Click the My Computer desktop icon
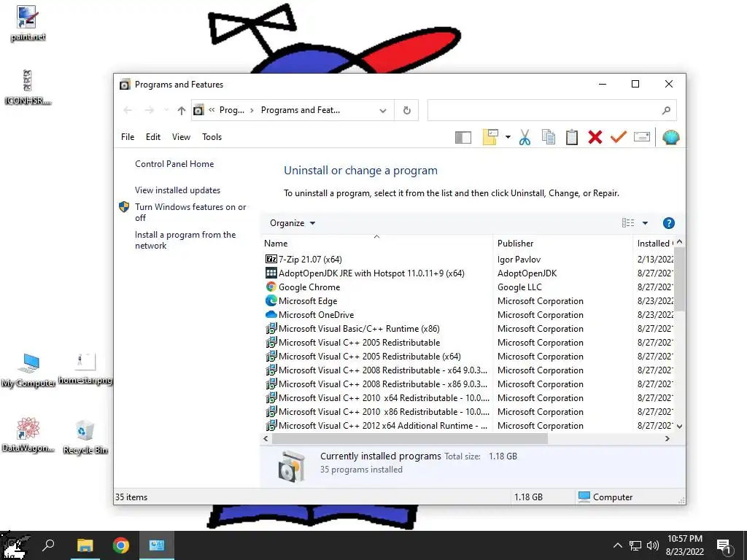 coord(28,370)
